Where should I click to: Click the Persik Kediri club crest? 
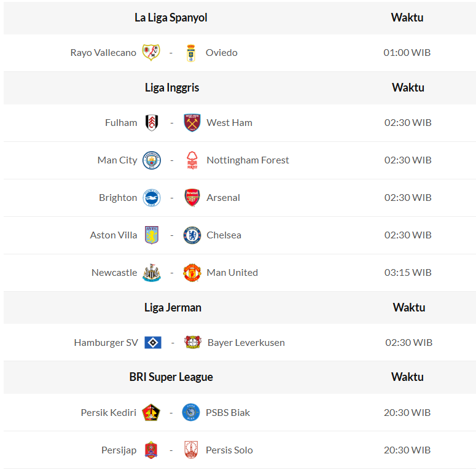click(151, 413)
